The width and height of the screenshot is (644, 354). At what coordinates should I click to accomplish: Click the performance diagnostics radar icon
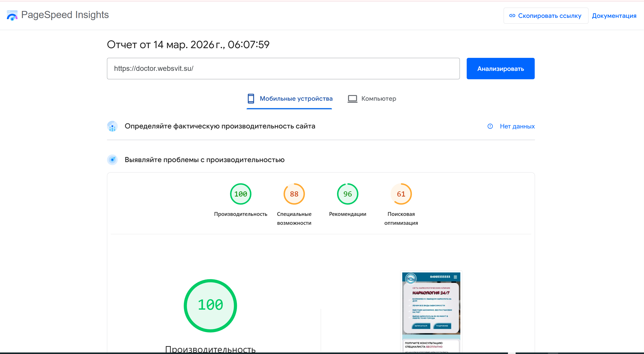[x=112, y=160]
